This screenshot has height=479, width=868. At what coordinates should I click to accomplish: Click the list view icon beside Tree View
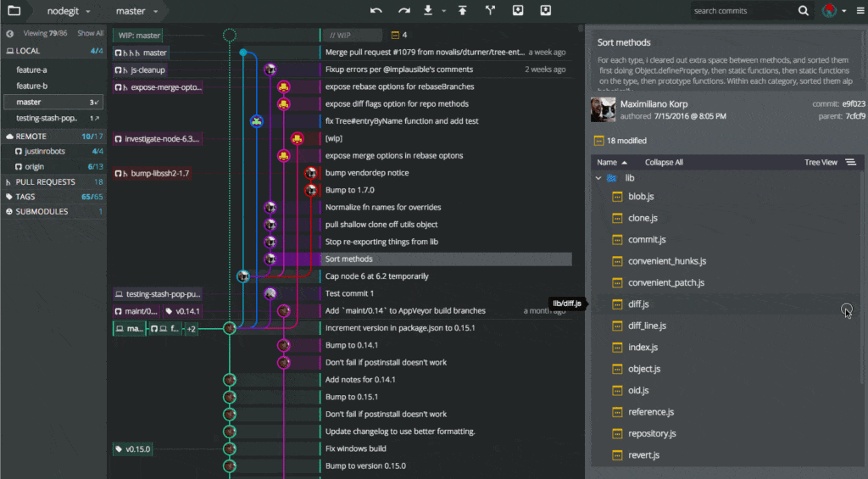click(851, 162)
